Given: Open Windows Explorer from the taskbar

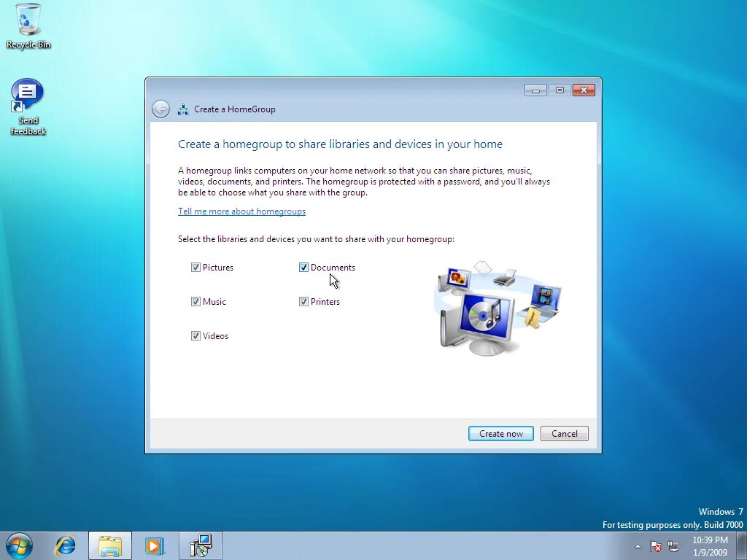Looking at the screenshot, I should (110, 545).
